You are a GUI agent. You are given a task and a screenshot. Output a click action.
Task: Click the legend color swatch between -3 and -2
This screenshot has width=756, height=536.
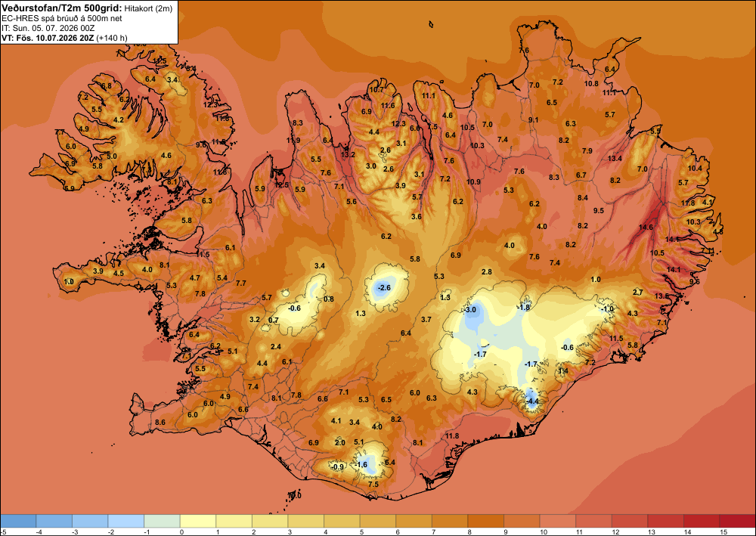tap(90, 521)
